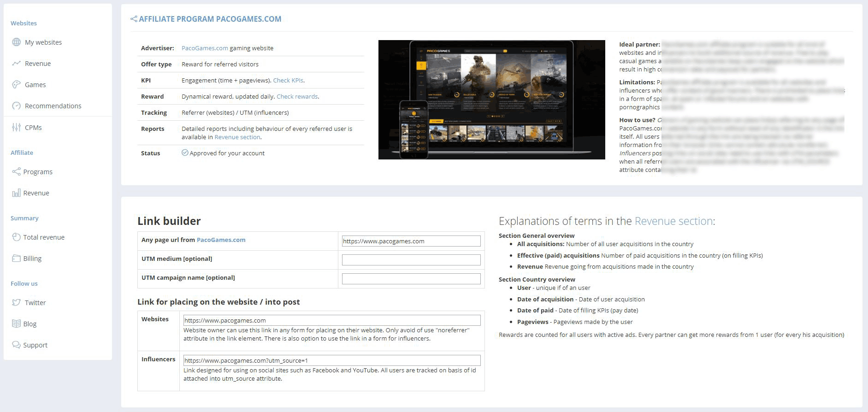Click the line chart icon beside Websites Revenue
The width and height of the screenshot is (868, 412).
coord(16,63)
